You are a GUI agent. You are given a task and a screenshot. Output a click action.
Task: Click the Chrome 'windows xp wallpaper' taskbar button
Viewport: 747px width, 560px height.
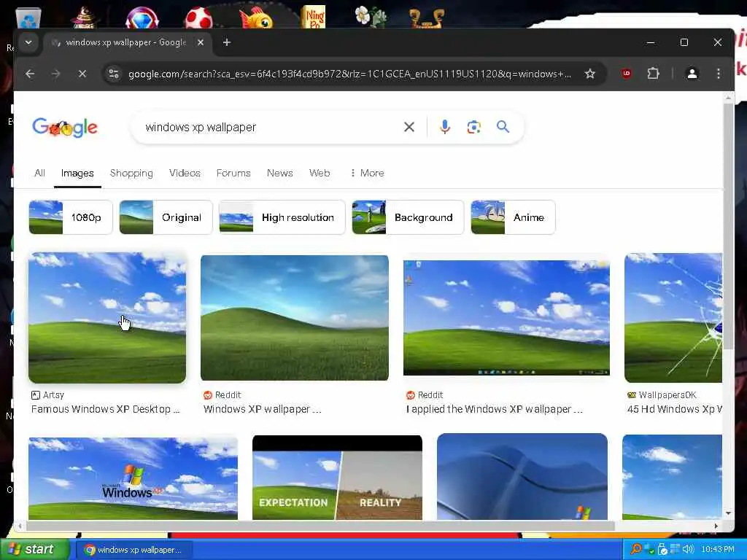(x=134, y=550)
